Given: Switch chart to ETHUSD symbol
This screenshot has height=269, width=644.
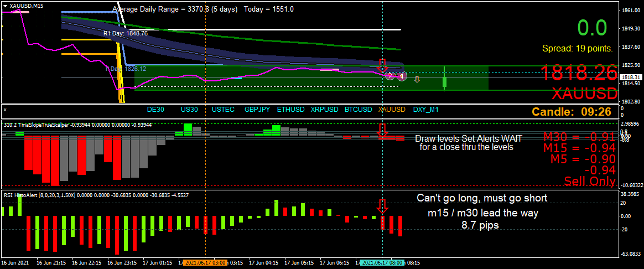Looking at the screenshot, I should (291, 110).
